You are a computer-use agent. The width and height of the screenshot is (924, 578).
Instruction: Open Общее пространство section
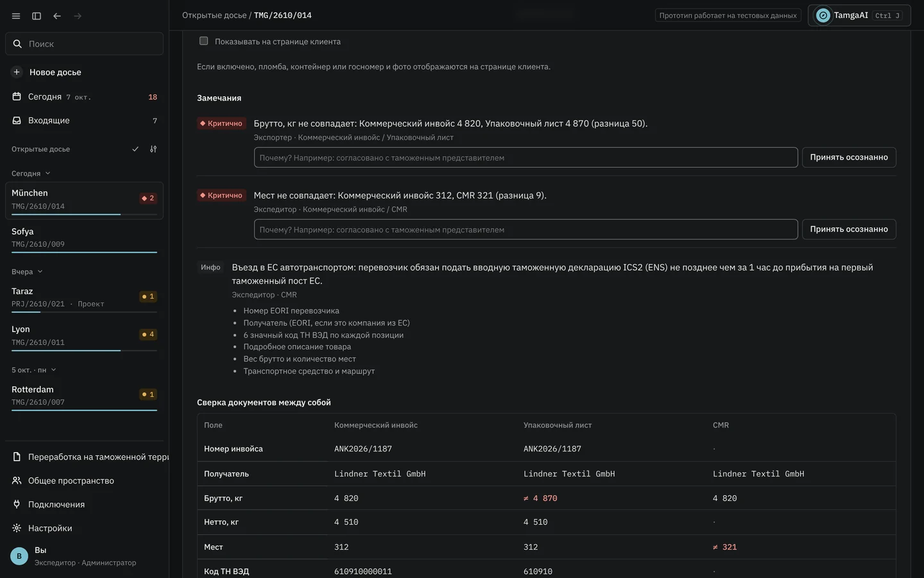(85, 480)
